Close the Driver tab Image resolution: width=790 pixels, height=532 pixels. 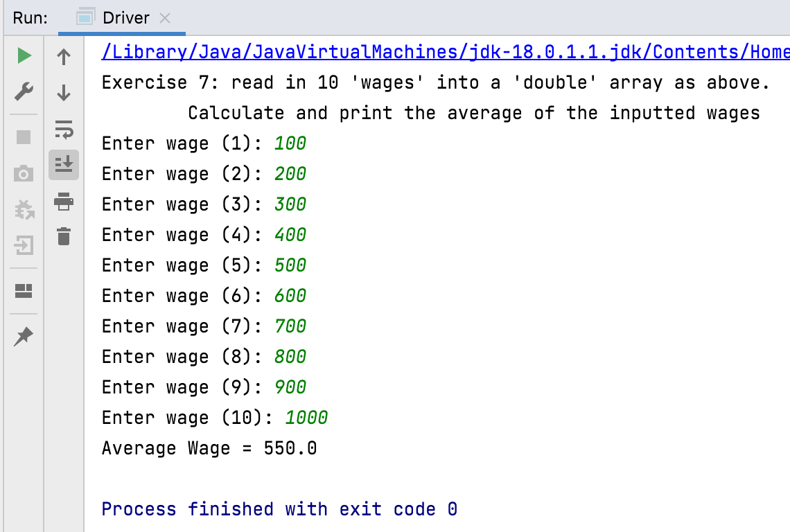point(165,18)
